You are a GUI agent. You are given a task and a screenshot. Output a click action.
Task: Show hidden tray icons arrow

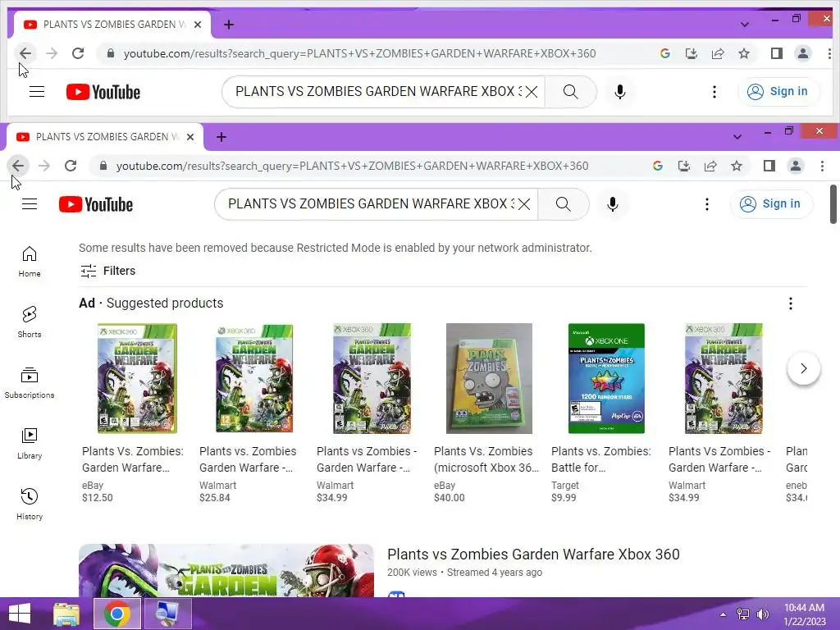tap(723, 614)
